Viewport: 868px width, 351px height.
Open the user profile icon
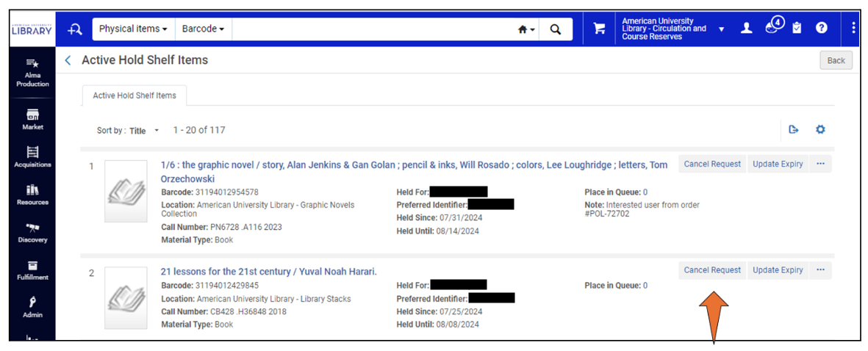[747, 29]
